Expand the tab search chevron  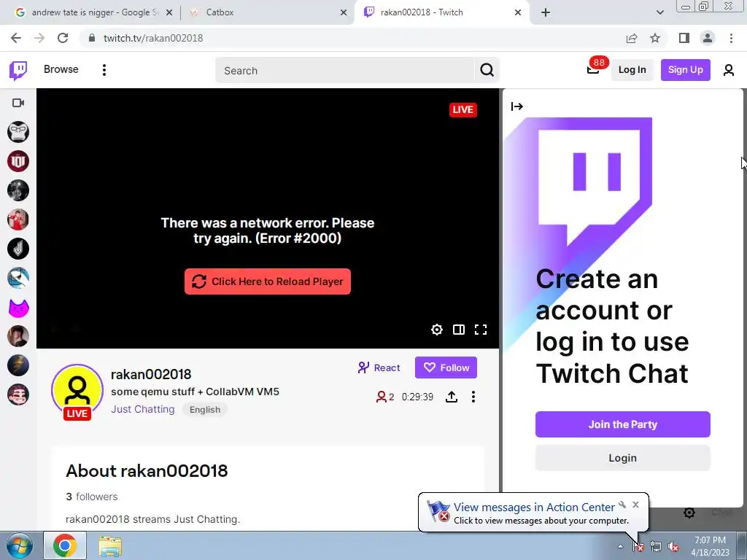[659, 13]
